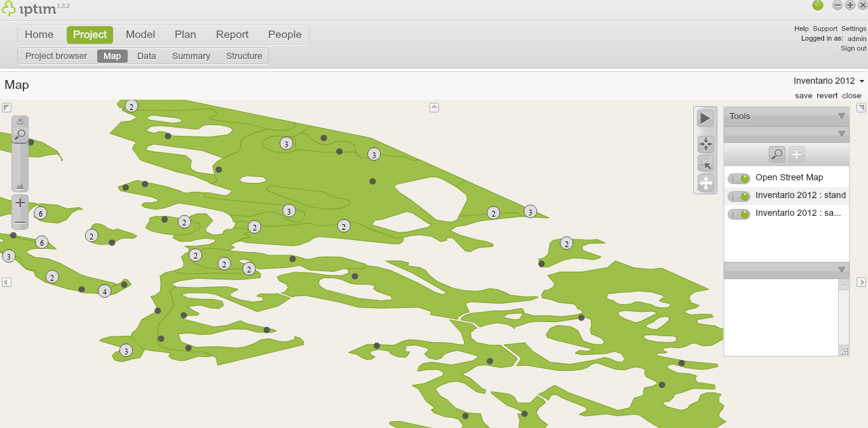Collapse the bottom info panel triangle
Image resolution: width=868 pixels, height=428 pixels.
[x=841, y=270]
